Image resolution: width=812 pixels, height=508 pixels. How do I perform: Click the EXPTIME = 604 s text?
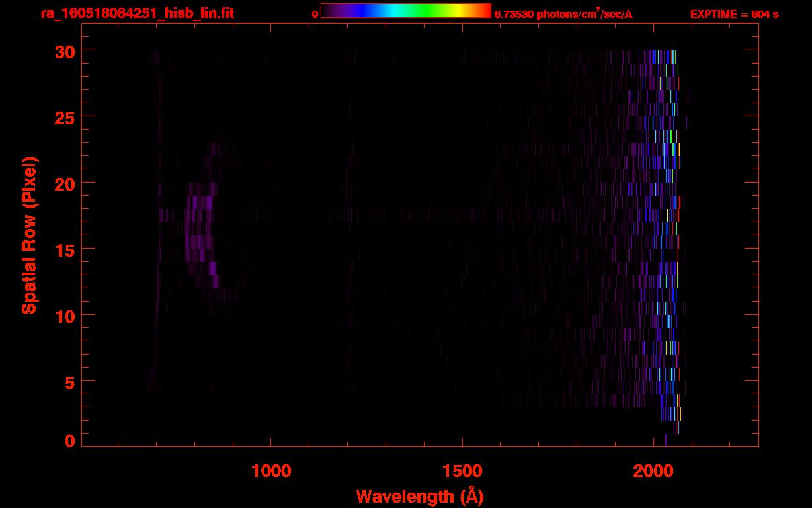(734, 14)
